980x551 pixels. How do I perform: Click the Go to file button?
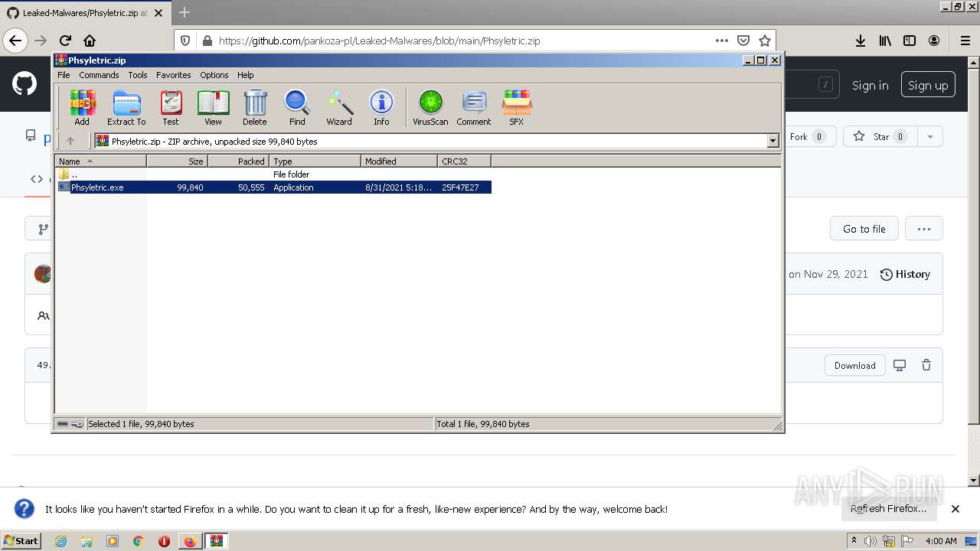(x=864, y=229)
